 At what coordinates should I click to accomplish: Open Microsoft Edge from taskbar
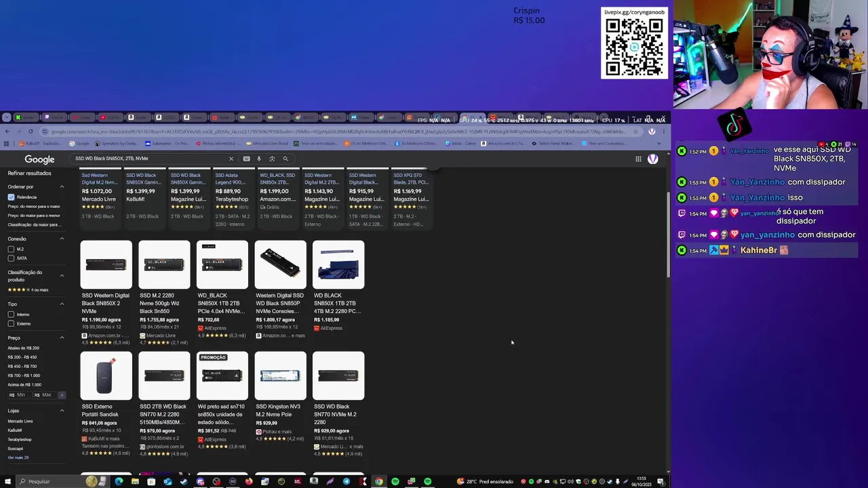pyautogui.click(x=119, y=481)
